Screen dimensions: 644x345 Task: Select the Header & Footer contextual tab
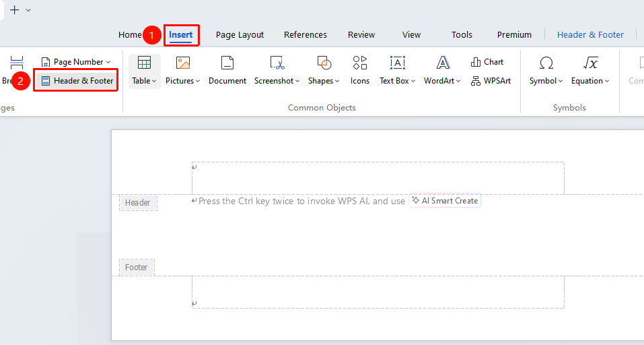(590, 35)
